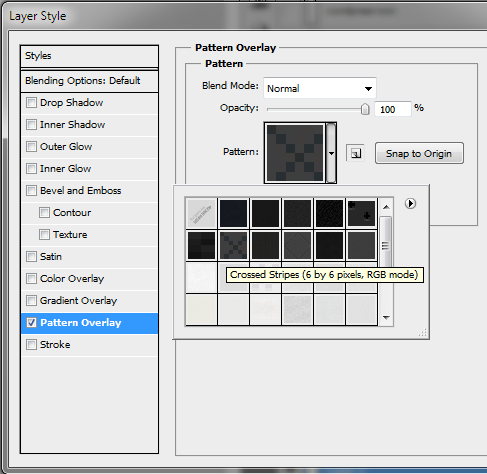The image size is (487, 474).
Task: Toggle Outer Glow checkbox
Action: coord(31,146)
